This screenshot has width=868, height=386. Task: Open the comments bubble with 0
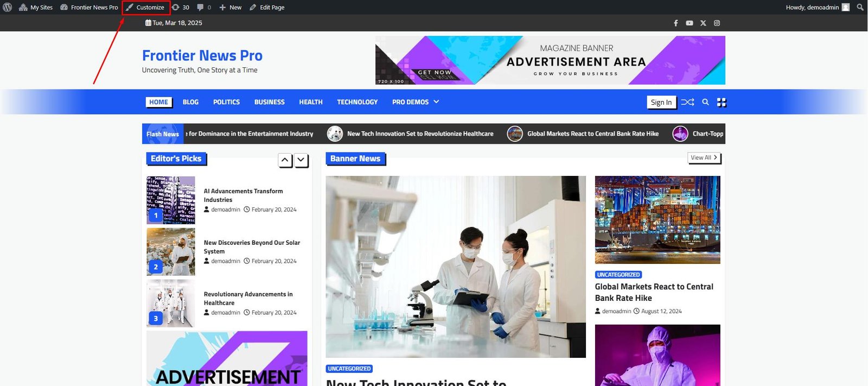204,7
